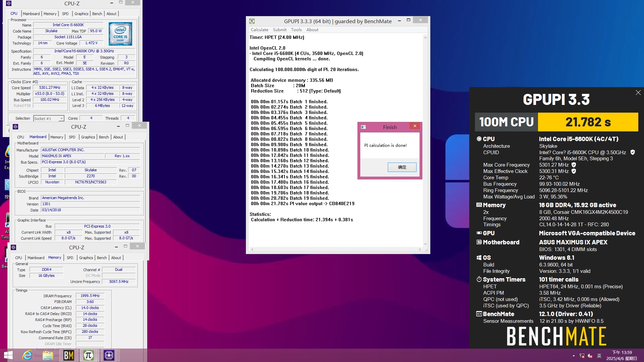Click the taskbar clock 13:59
This screenshot has height=362, width=644.
click(622, 353)
